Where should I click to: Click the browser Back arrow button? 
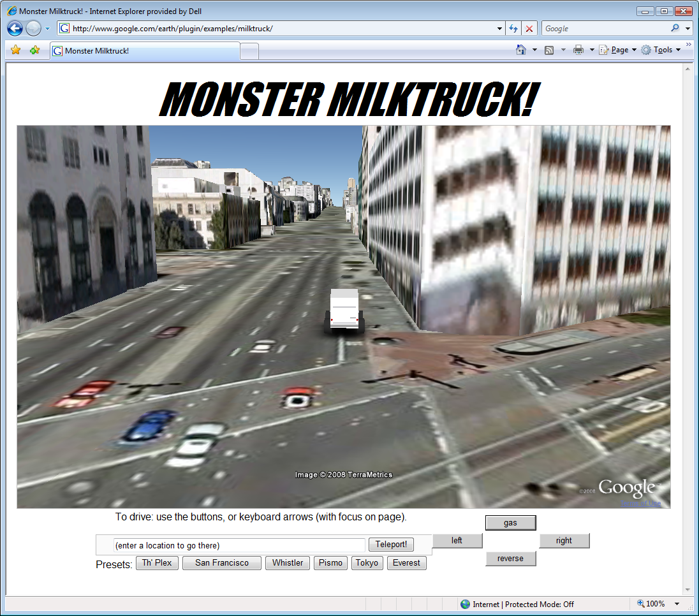(15, 29)
